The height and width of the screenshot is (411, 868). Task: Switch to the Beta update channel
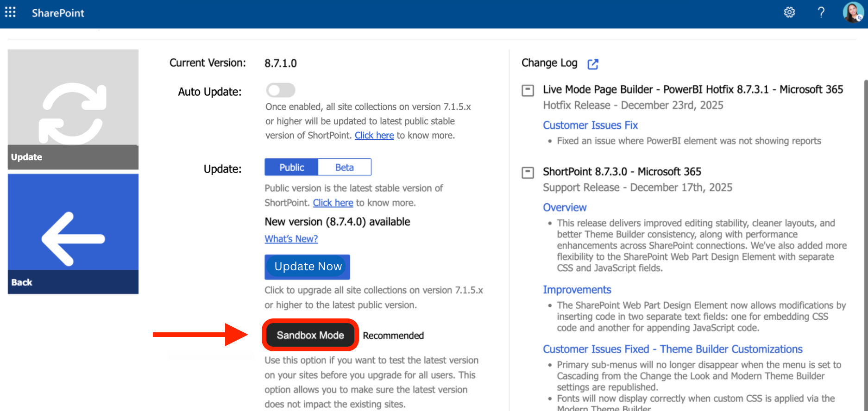tap(345, 167)
